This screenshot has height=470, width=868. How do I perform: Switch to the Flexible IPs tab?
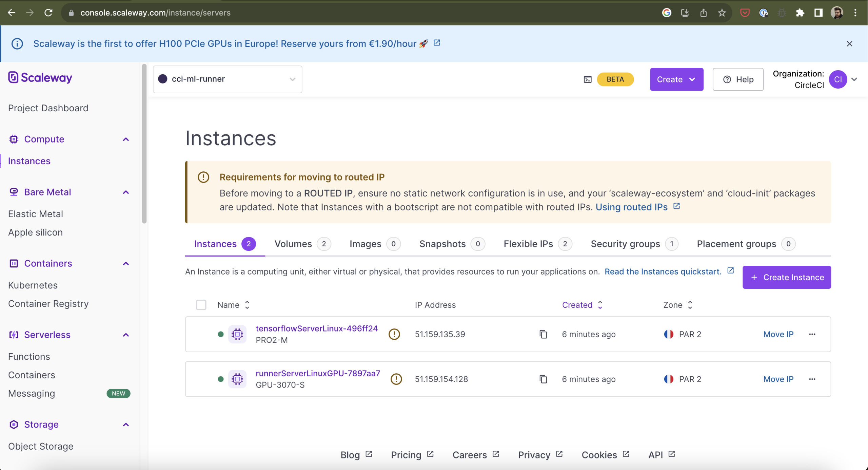click(x=538, y=244)
